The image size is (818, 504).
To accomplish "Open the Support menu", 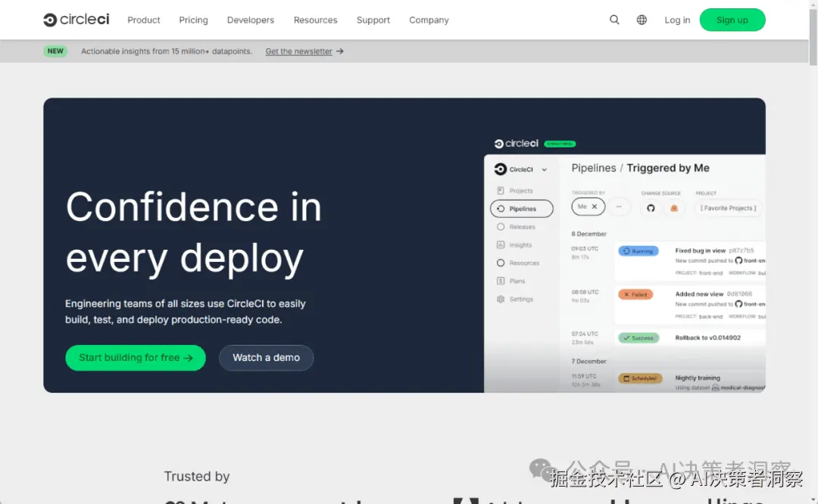I will pos(373,20).
